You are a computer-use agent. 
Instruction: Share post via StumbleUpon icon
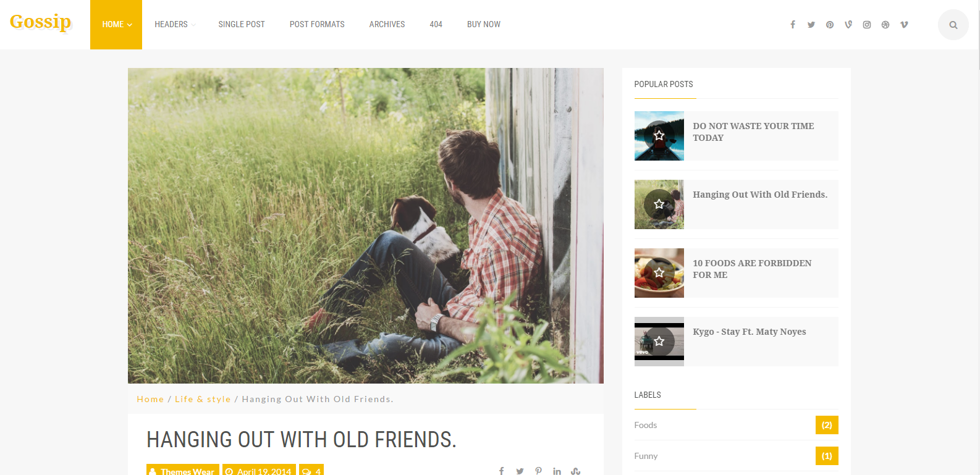575,471
